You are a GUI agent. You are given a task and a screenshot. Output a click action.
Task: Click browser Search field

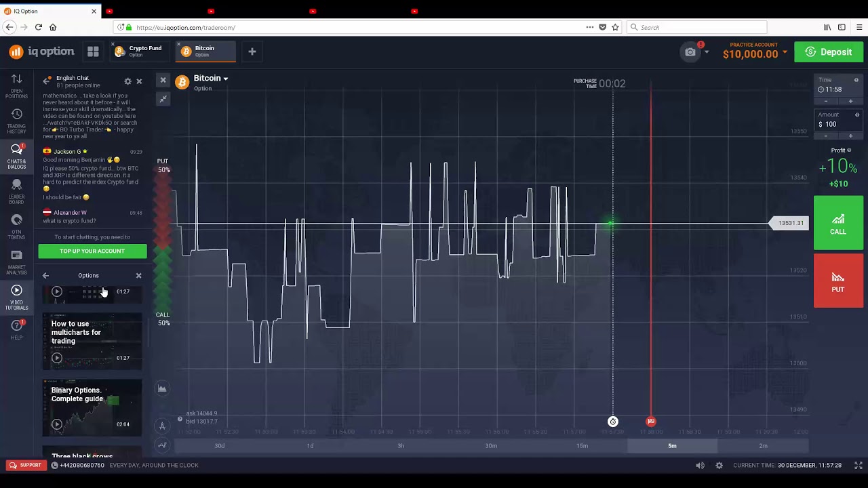pos(696,27)
